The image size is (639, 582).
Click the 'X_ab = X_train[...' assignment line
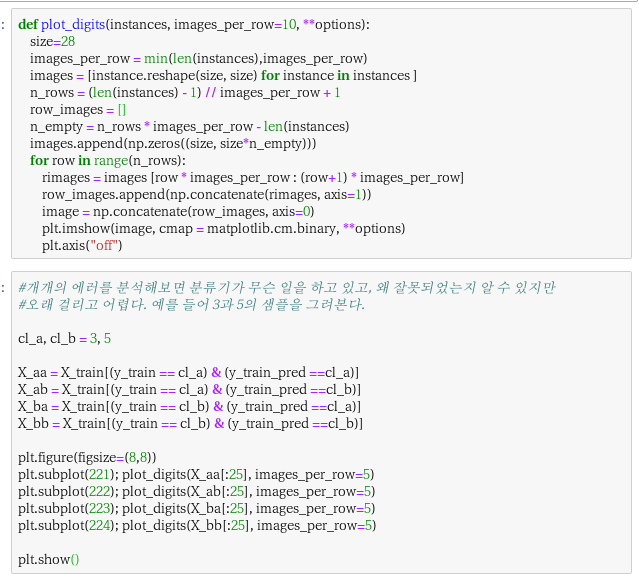point(189,390)
